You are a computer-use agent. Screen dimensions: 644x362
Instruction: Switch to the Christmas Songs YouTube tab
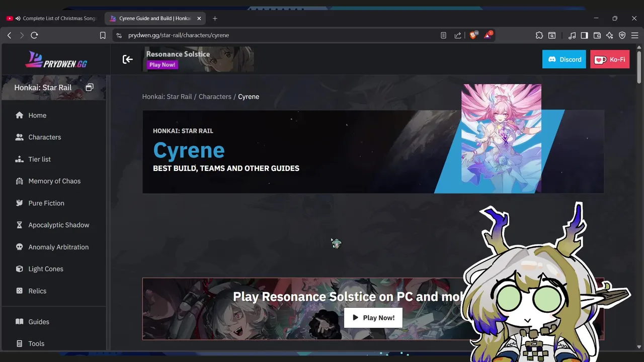point(52,19)
